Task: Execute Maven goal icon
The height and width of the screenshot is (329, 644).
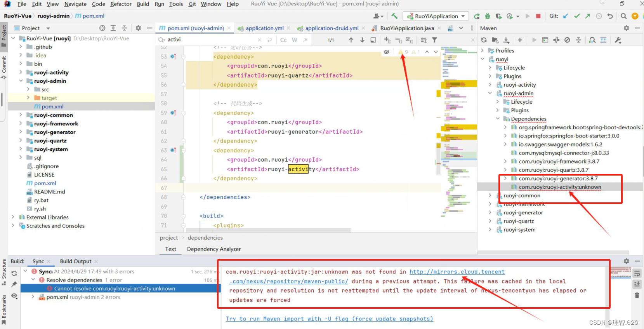Action: [545, 40]
